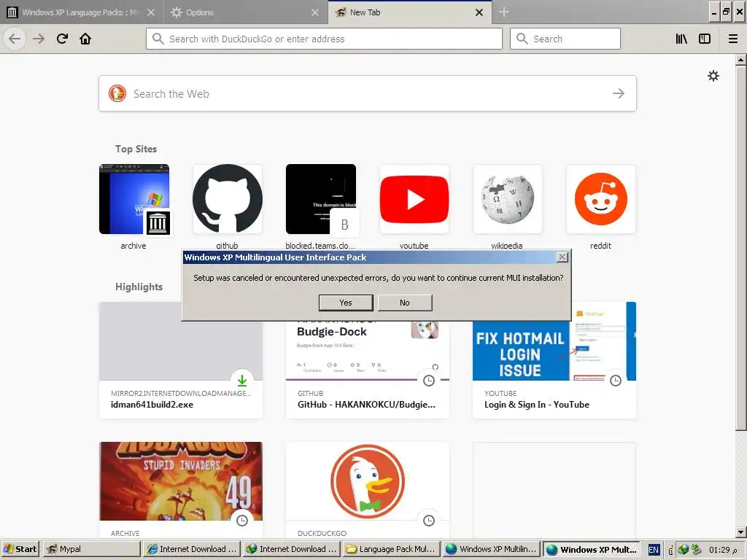Reload the current page
Image resolution: width=747 pixels, height=560 pixels.
[63, 39]
